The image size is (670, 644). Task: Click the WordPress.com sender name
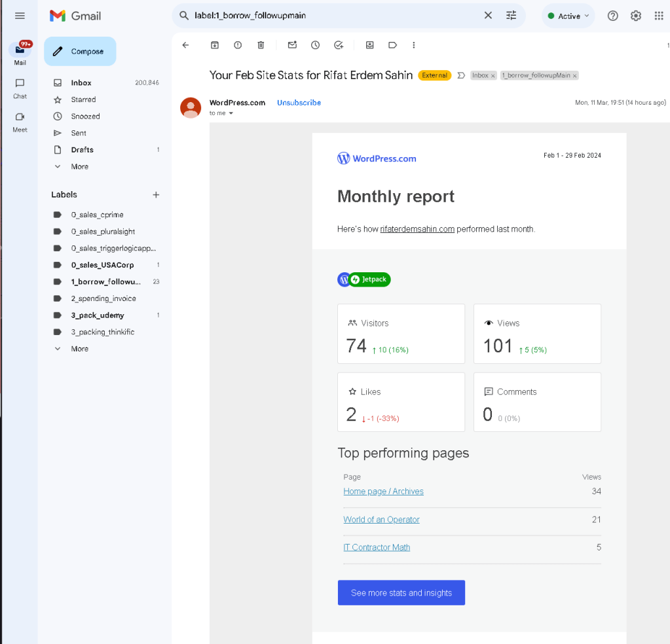pos(237,103)
